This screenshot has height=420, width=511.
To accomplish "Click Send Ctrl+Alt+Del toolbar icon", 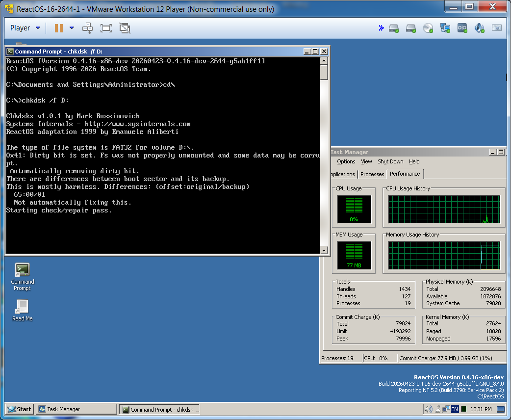I will tap(87, 28).
